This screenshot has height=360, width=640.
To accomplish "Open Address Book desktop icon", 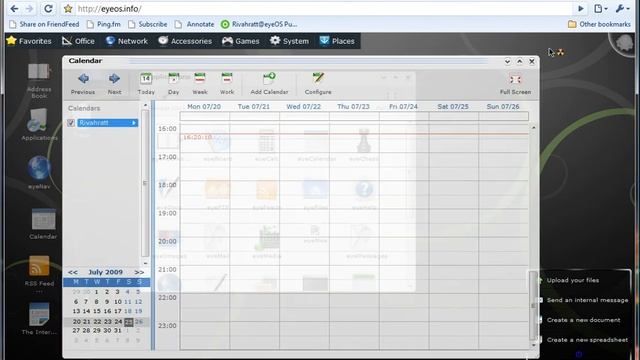I will click(39, 81).
